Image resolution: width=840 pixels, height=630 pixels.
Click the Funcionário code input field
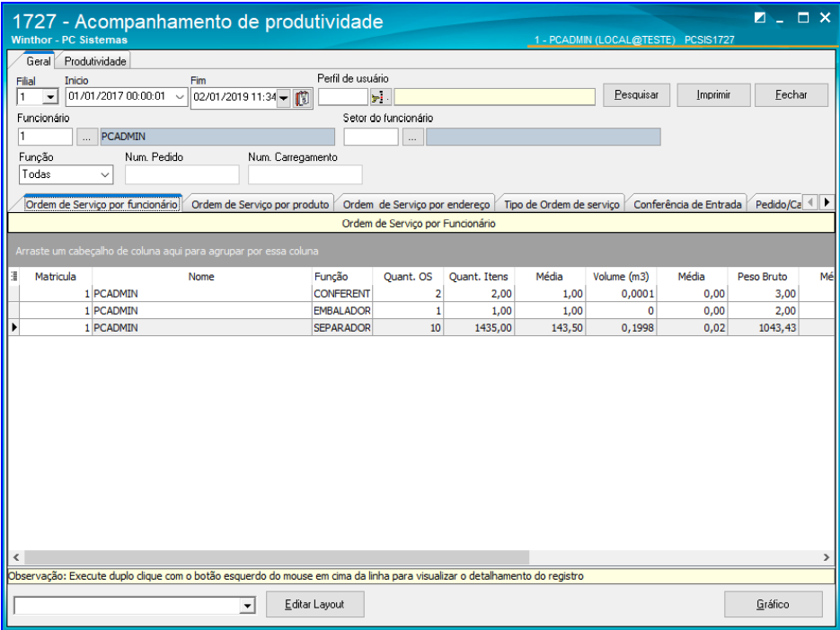(45, 137)
